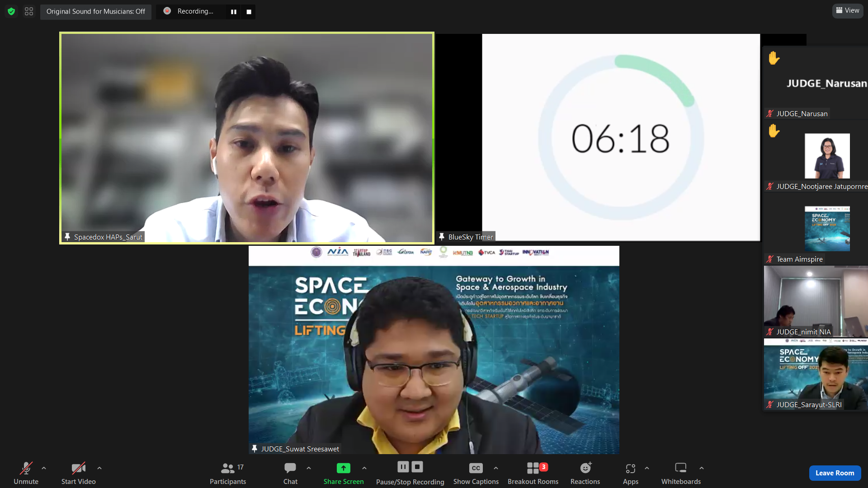The height and width of the screenshot is (488, 868).
Task: Open the gallery grid layout icon
Action: [29, 11]
